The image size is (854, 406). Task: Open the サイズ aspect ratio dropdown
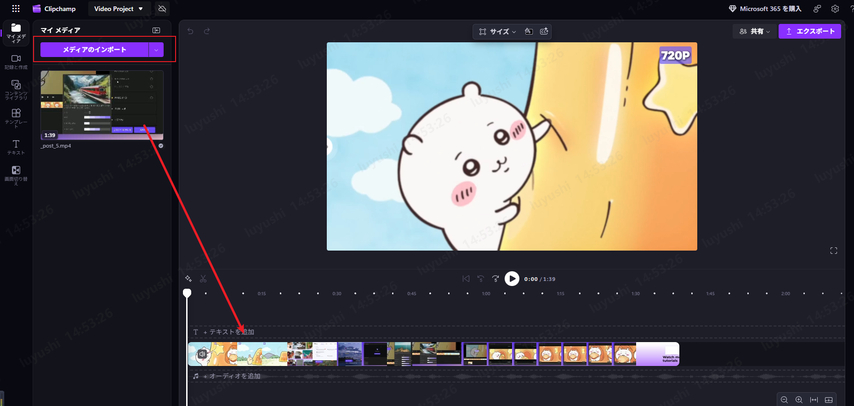click(497, 32)
